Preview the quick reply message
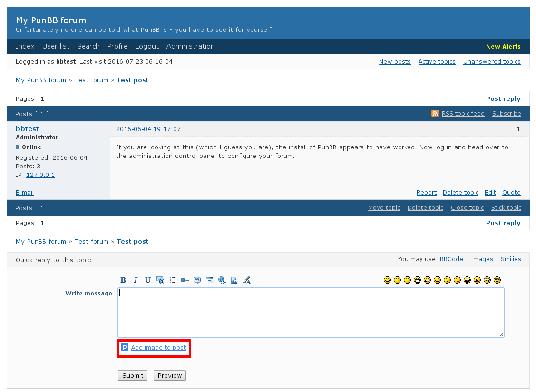 (x=169, y=375)
